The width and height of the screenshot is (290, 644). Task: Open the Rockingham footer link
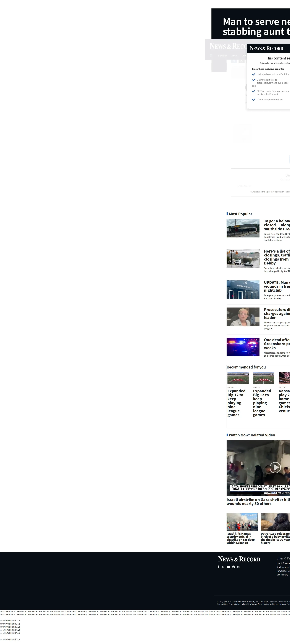click(283, 567)
